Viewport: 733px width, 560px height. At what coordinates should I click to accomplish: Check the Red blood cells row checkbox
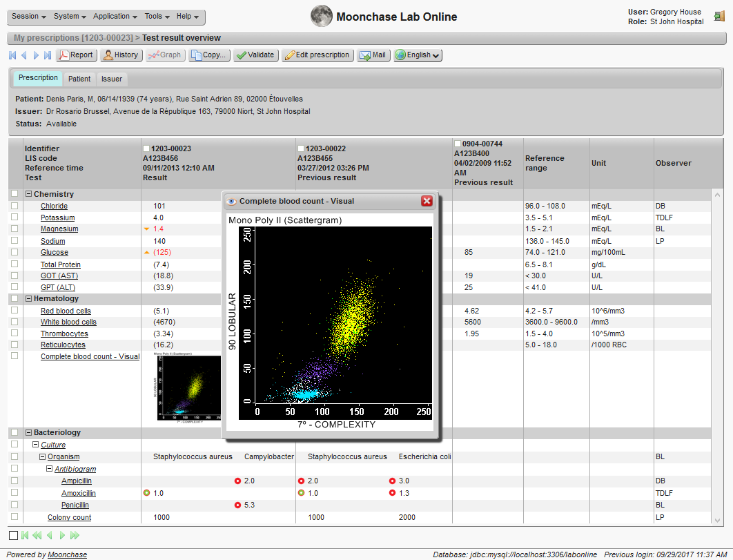(x=14, y=310)
